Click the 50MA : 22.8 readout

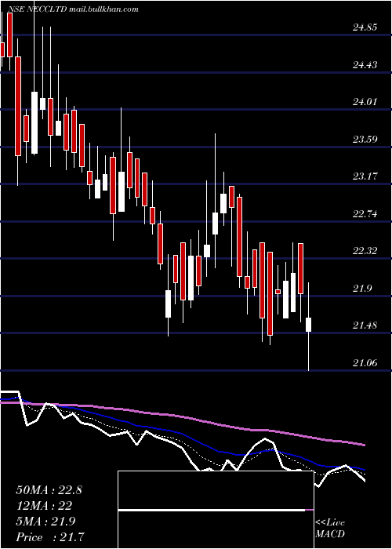pyautogui.click(x=49, y=490)
